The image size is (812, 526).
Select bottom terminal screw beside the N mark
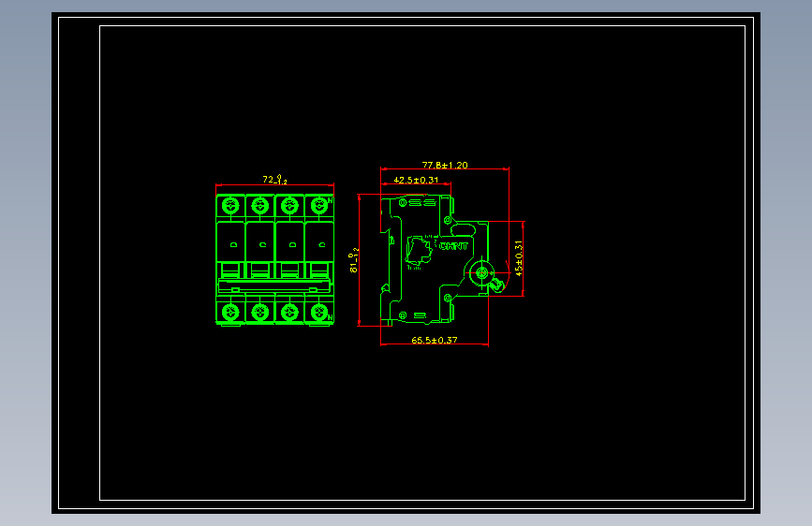point(319,313)
